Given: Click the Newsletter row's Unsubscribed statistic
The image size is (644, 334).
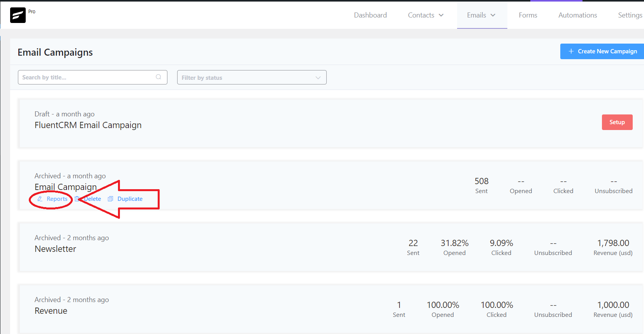Looking at the screenshot, I should 553,248.
